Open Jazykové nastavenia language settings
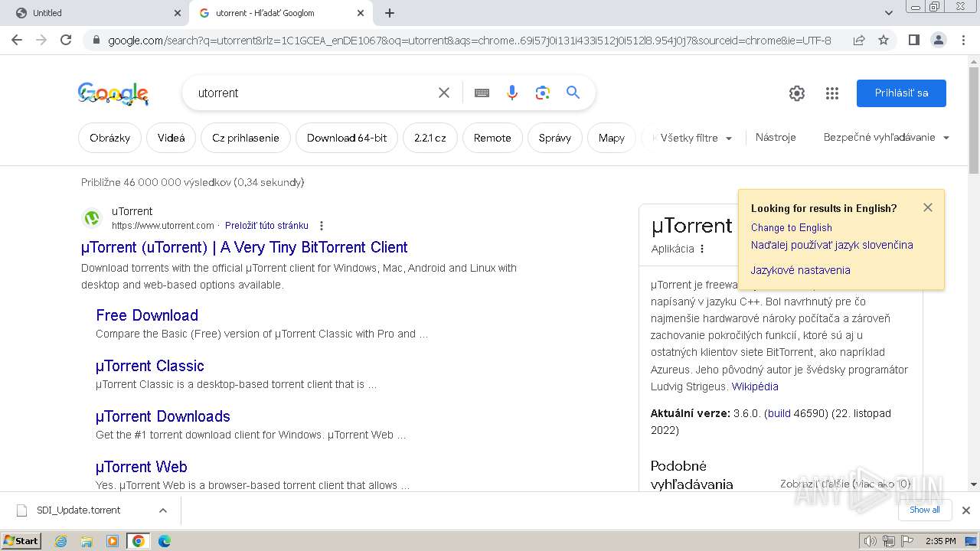The image size is (980, 551). coord(801,270)
